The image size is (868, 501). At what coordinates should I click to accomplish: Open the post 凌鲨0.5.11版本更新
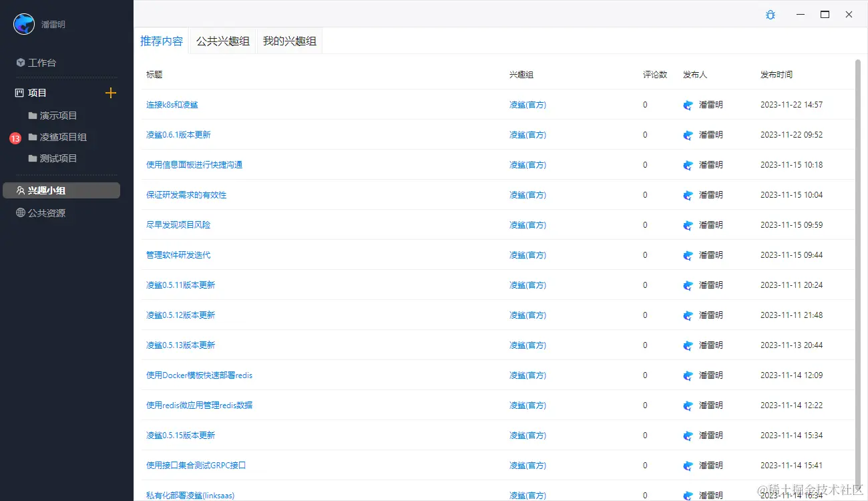pyautogui.click(x=181, y=285)
